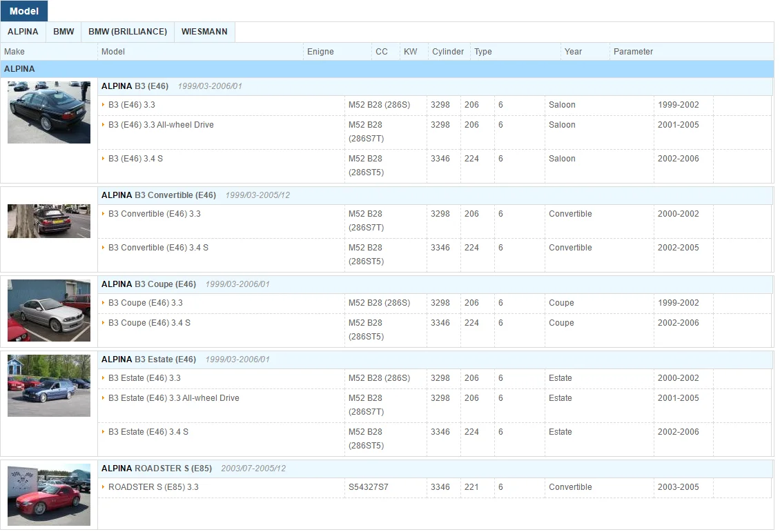Click orange arrow beside ROADSTER S (E85) 3.3

103,486
